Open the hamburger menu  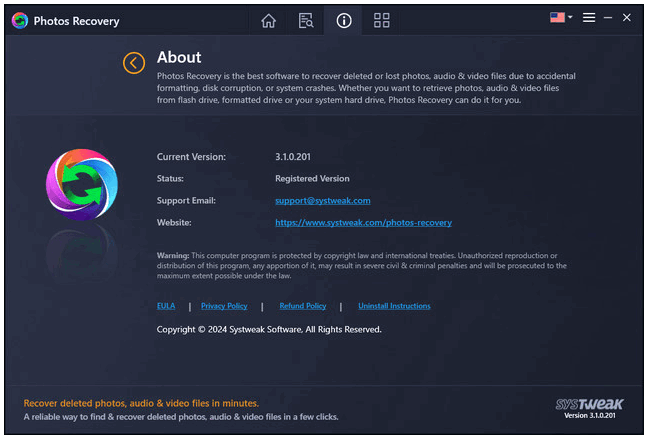click(x=589, y=17)
